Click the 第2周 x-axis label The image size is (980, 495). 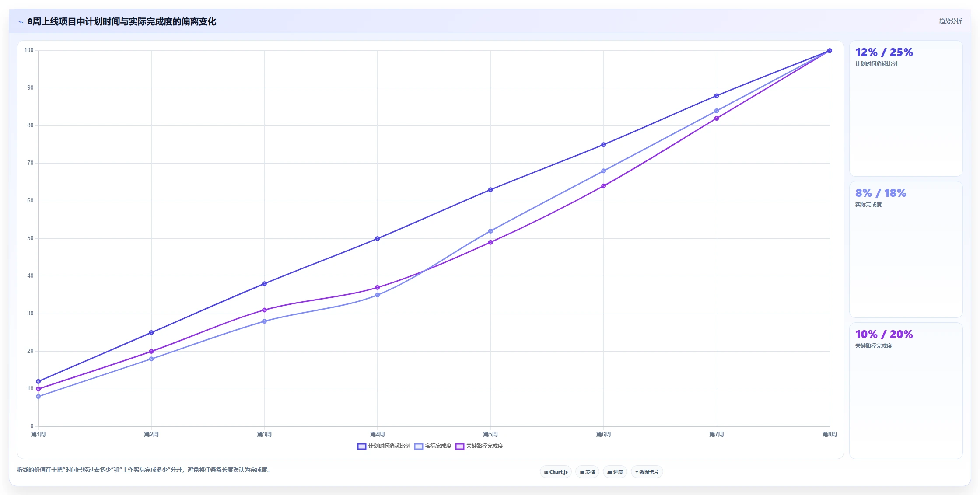coord(151,434)
